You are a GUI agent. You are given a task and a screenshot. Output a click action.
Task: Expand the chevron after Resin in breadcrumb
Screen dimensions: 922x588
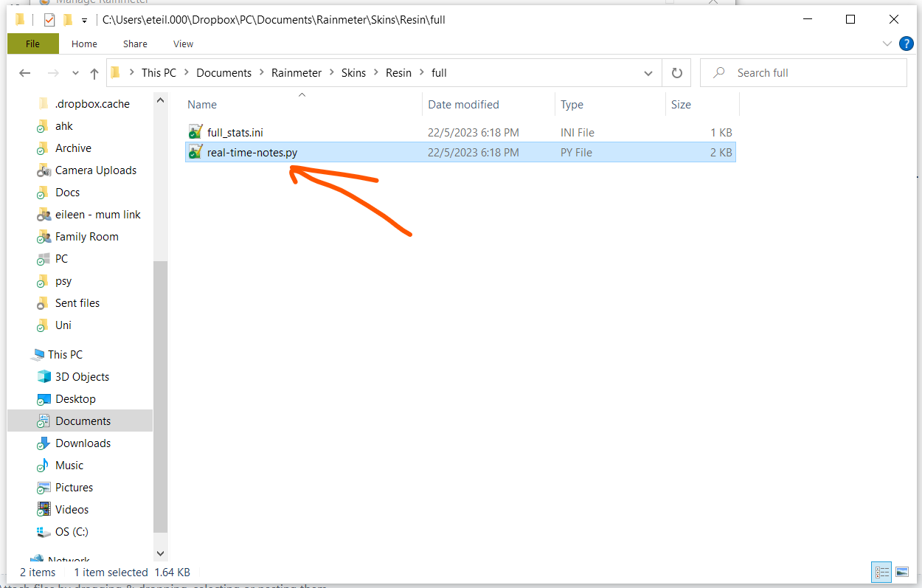pyautogui.click(x=422, y=73)
